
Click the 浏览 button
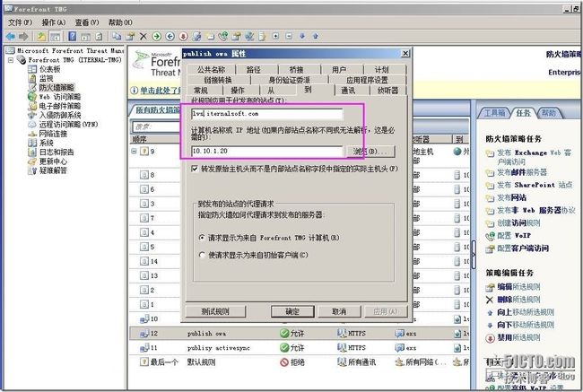coord(370,152)
